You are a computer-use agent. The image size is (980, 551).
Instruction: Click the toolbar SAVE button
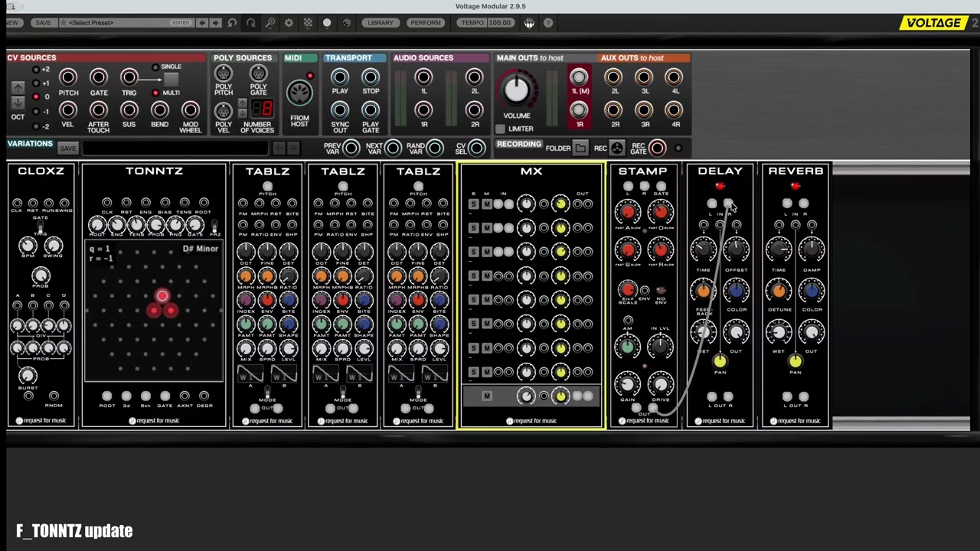tap(43, 23)
